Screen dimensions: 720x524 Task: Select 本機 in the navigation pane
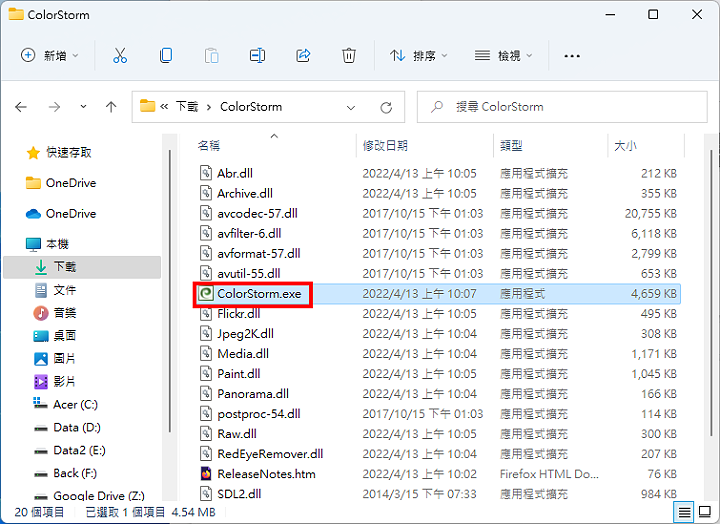(47, 244)
